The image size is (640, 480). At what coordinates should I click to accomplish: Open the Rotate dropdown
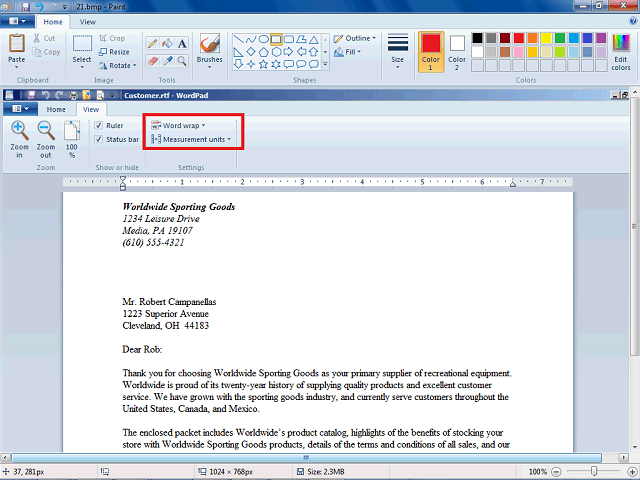(x=118, y=65)
